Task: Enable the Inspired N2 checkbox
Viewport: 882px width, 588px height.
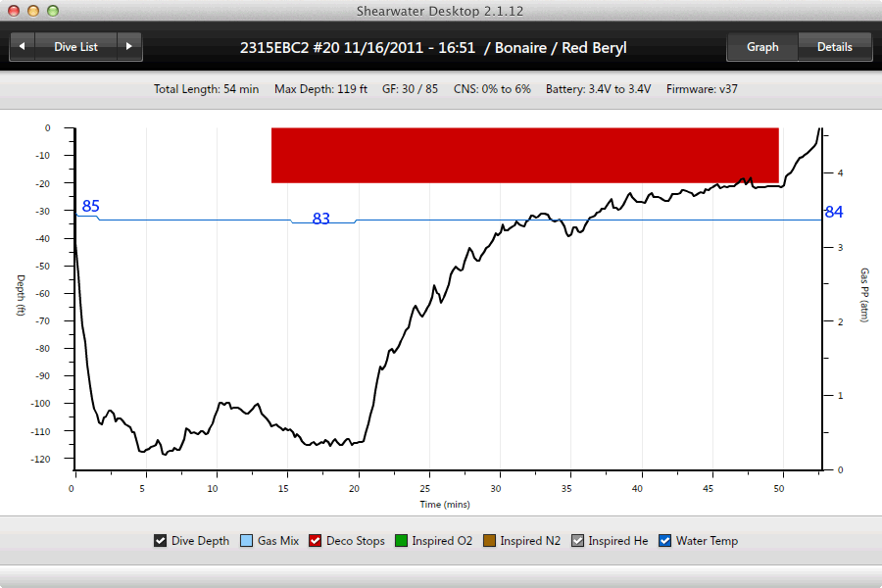Action: [489, 541]
